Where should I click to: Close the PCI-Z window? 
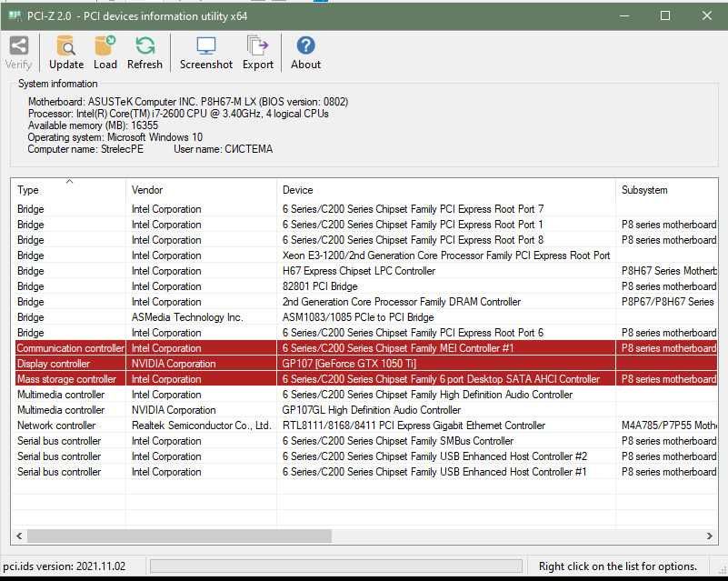(707, 16)
